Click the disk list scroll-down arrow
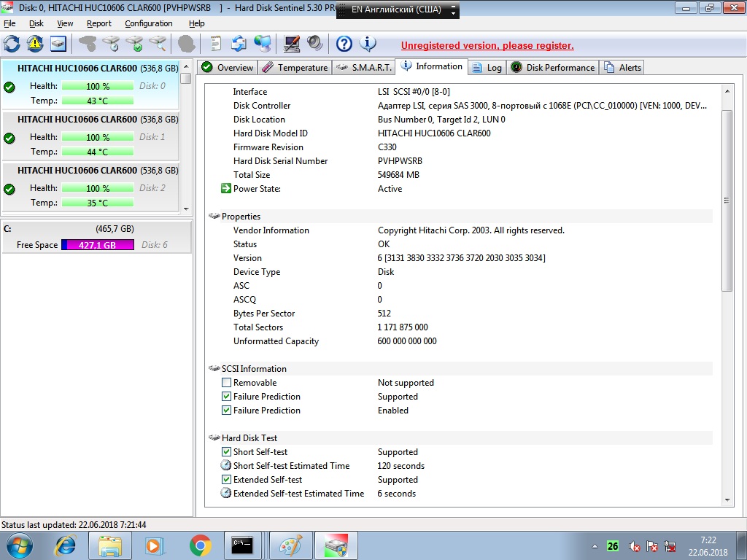The image size is (747, 560). pos(186,209)
